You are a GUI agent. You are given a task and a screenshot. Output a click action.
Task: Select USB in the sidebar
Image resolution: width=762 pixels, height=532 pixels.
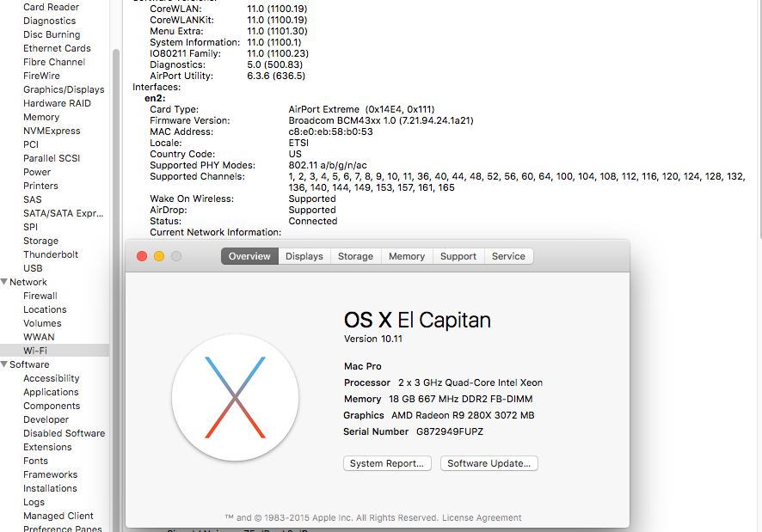tap(33, 268)
